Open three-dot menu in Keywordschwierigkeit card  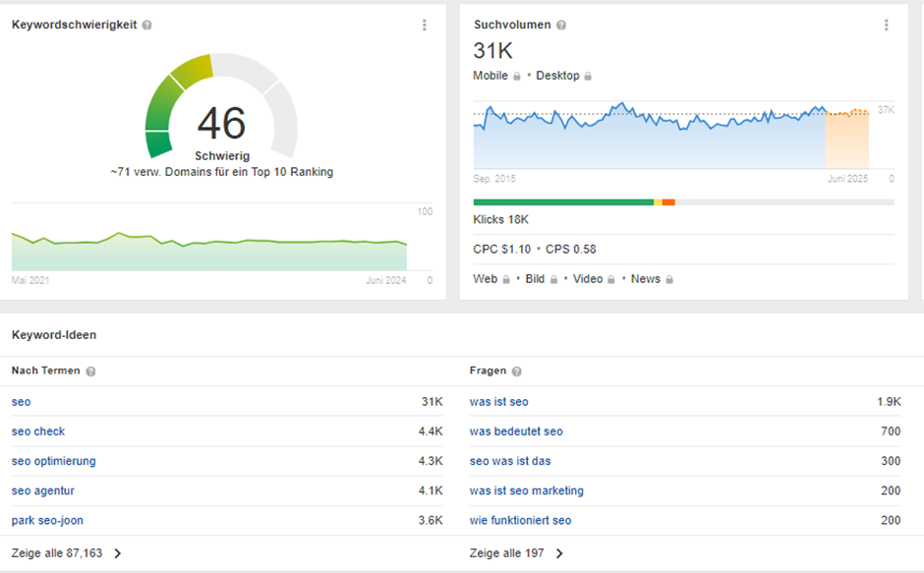[x=424, y=26]
